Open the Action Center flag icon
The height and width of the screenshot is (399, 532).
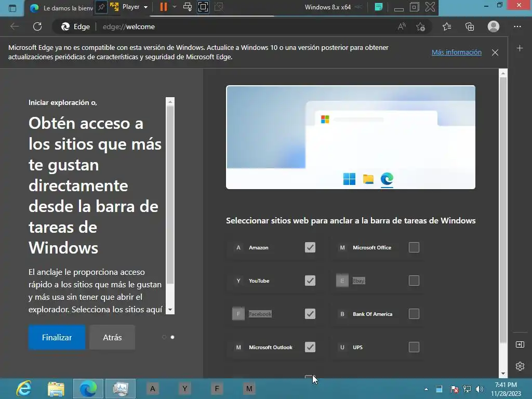pyautogui.click(x=454, y=389)
